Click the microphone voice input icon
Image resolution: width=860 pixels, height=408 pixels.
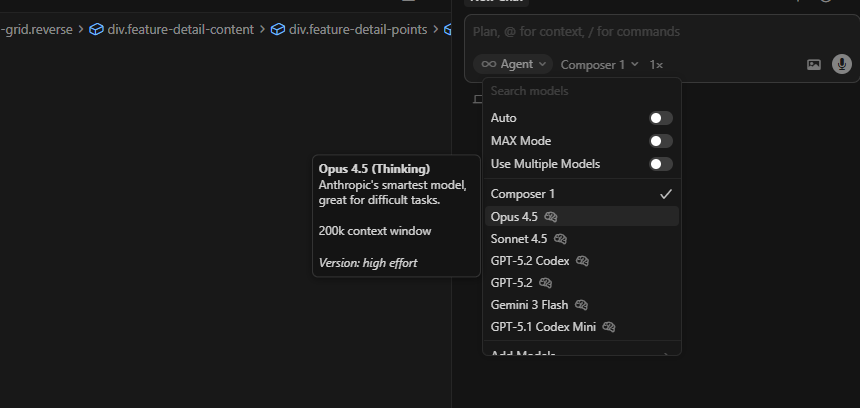842,64
